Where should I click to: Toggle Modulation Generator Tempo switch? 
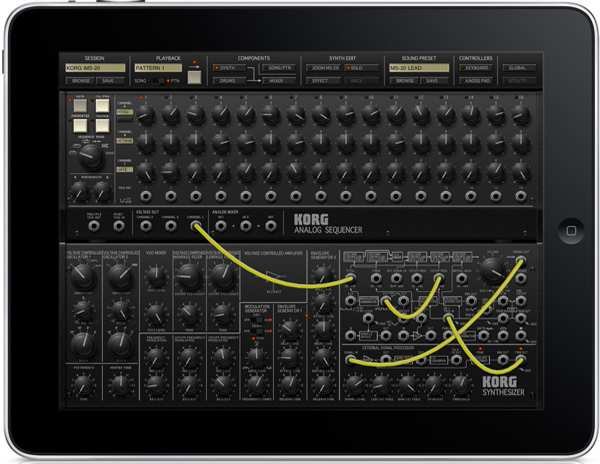pos(258,331)
